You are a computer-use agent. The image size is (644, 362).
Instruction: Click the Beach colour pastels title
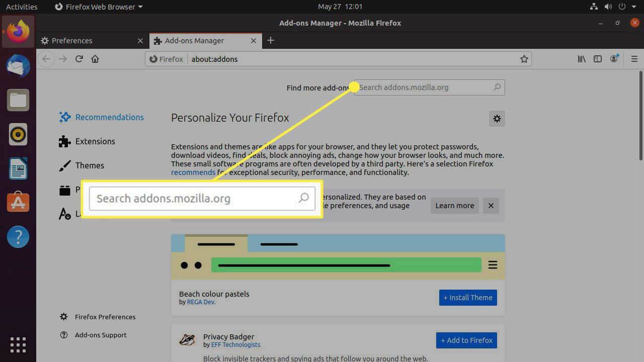214,294
